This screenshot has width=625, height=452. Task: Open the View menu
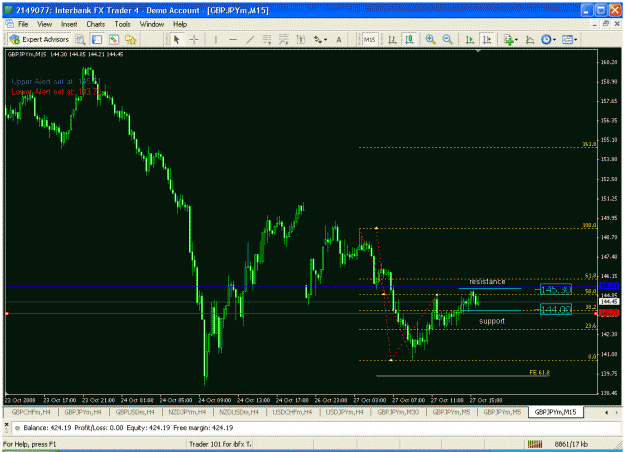coord(44,24)
